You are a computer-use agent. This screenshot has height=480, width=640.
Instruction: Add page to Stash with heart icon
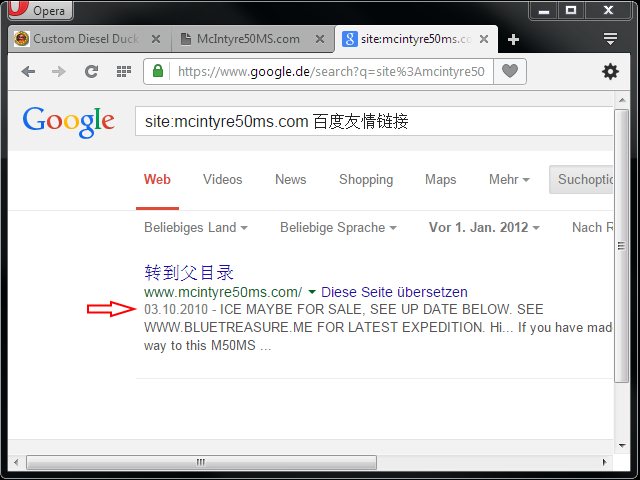pyautogui.click(x=510, y=71)
